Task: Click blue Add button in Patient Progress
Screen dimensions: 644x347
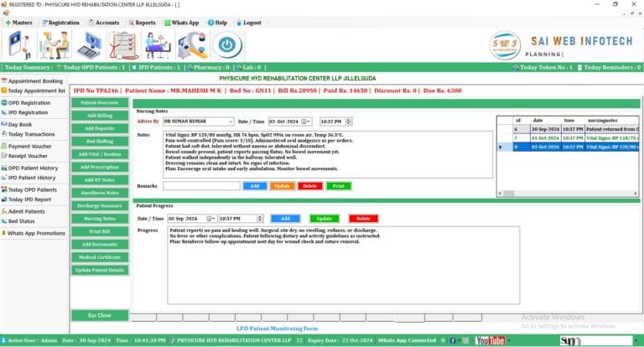Action: 285,219
